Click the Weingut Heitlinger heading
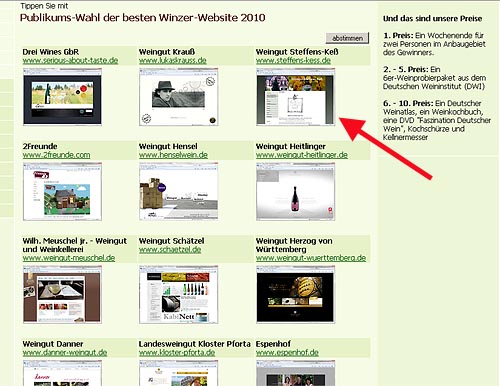Image resolution: width=500 pixels, height=386 pixels. tap(291, 146)
